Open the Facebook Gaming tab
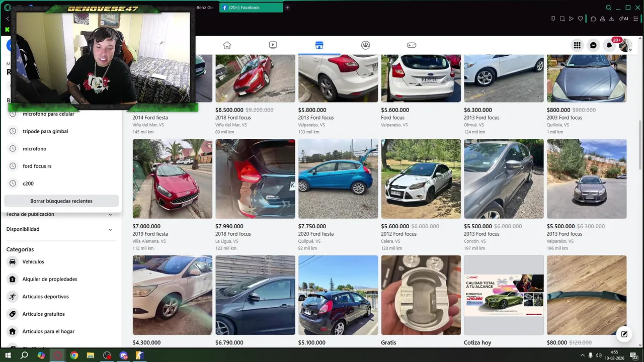The image size is (644, 362). coord(412,45)
